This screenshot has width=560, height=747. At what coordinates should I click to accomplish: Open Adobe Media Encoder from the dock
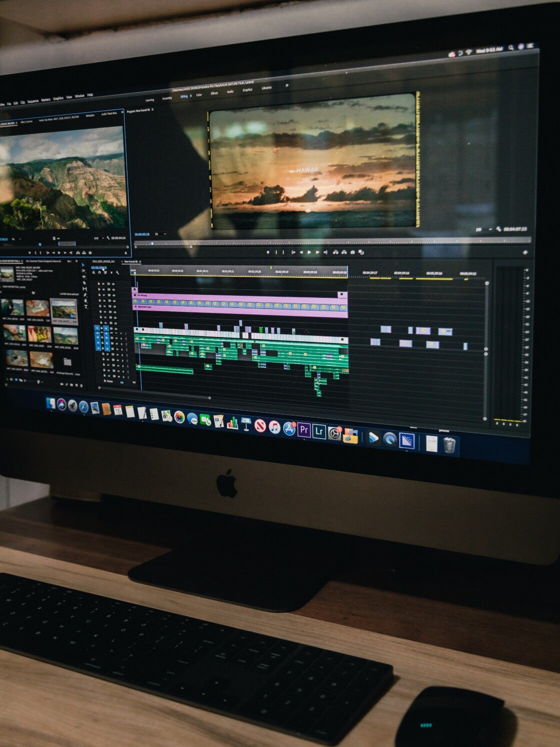(406, 440)
